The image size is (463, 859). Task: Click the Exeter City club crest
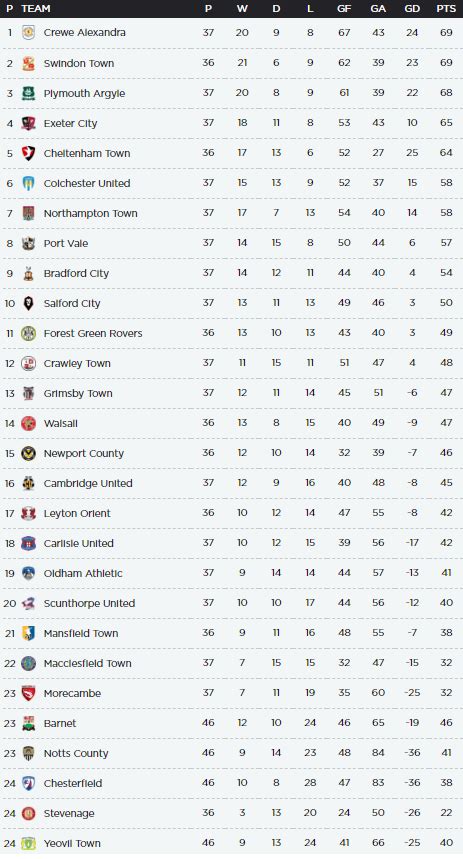(28, 123)
